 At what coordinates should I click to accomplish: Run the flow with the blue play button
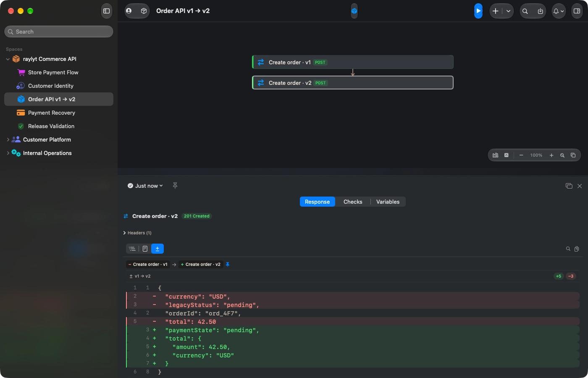478,11
